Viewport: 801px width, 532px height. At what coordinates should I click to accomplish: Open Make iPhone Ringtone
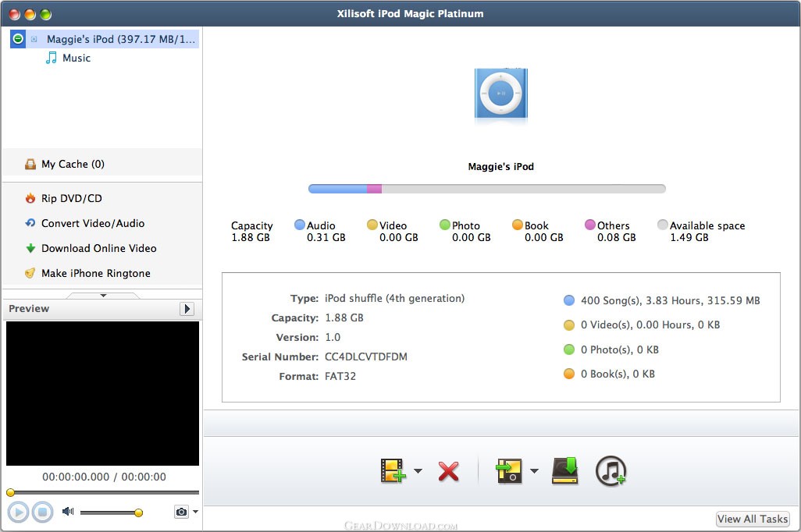[96, 273]
